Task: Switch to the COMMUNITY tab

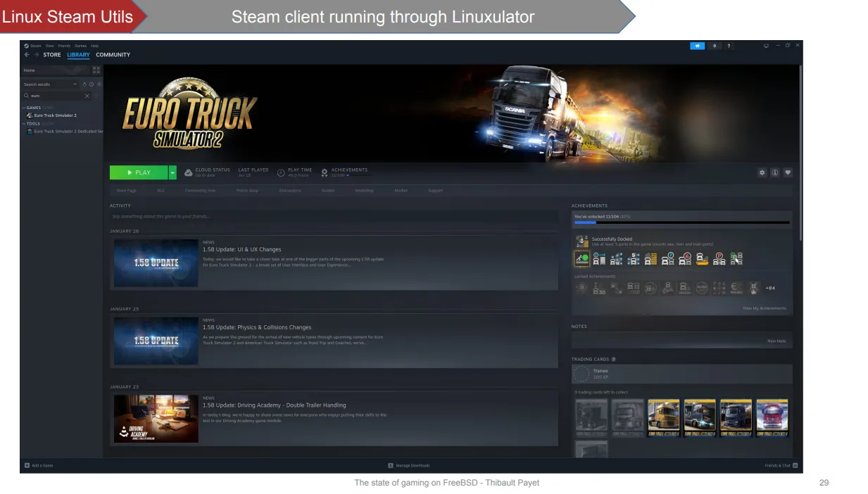Action: click(x=113, y=55)
